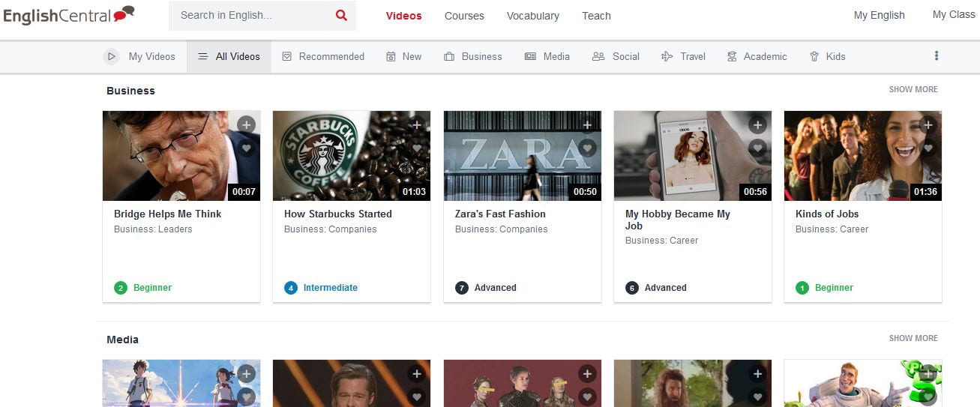Click the level 7 Advanced badge
Screen dimensions: 980x407
click(486, 288)
